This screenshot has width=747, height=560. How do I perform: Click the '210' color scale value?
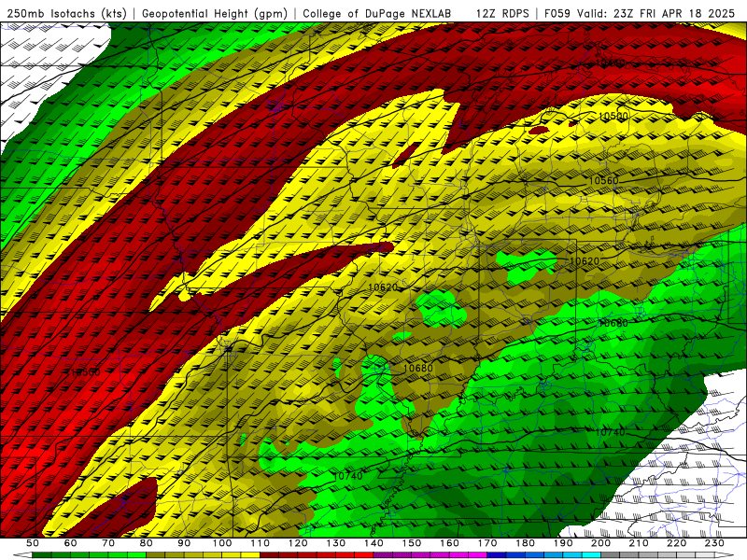[x=639, y=543]
